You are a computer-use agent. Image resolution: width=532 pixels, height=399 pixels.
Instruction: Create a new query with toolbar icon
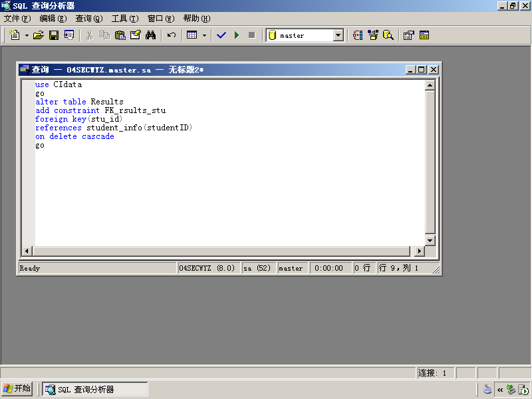15,35
